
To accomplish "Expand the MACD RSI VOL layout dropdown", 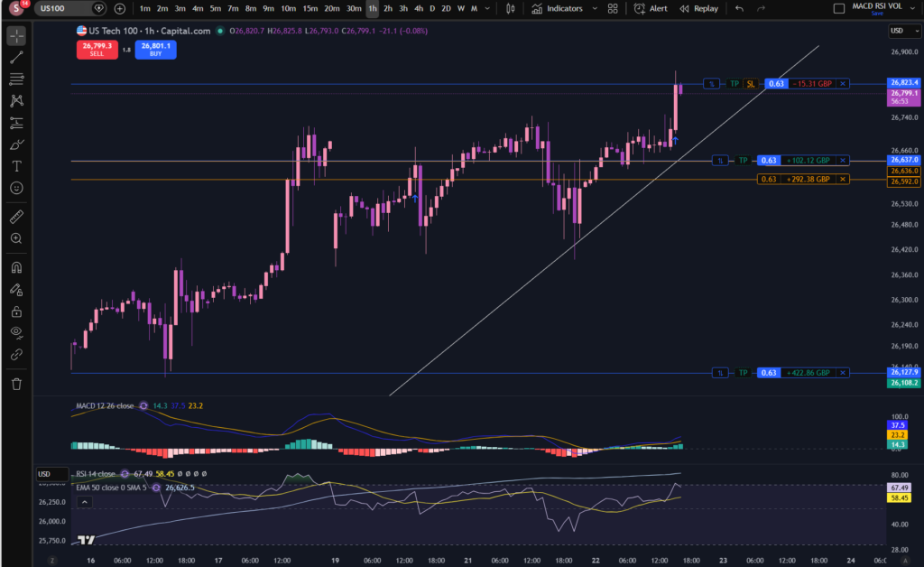I will click(x=914, y=9).
